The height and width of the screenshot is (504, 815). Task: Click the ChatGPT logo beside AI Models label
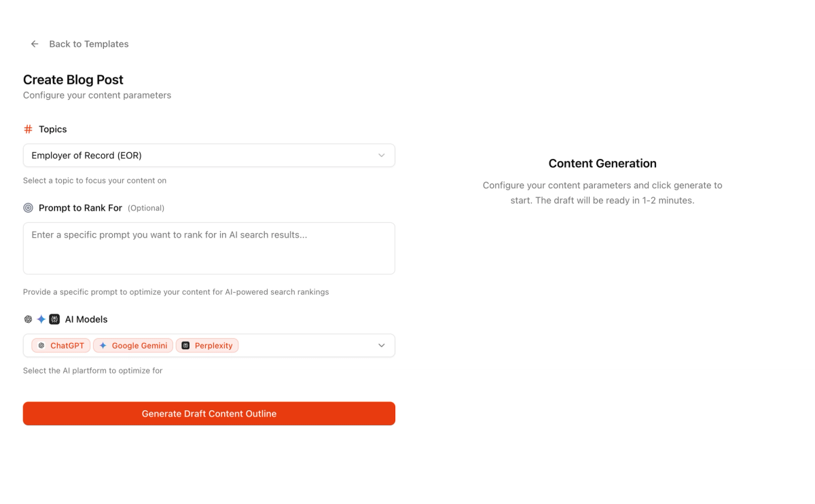pyautogui.click(x=28, y=319)
